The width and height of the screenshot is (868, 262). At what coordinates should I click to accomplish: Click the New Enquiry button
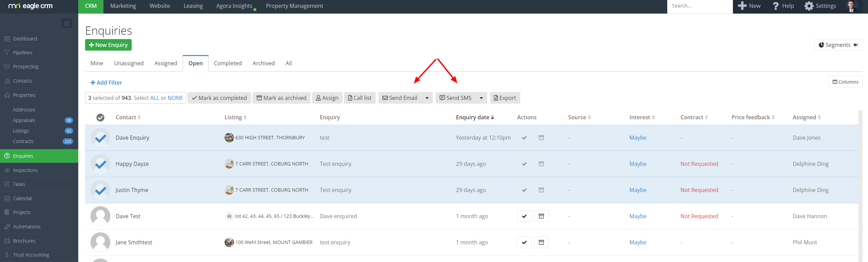108,45
